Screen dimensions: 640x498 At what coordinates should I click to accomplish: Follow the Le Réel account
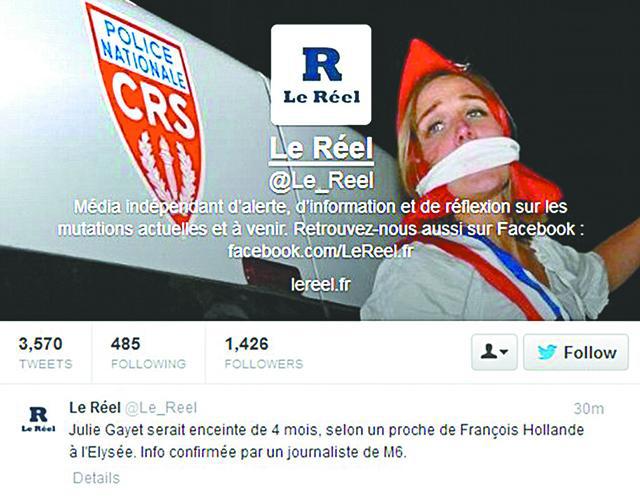(x=576, y=352)
